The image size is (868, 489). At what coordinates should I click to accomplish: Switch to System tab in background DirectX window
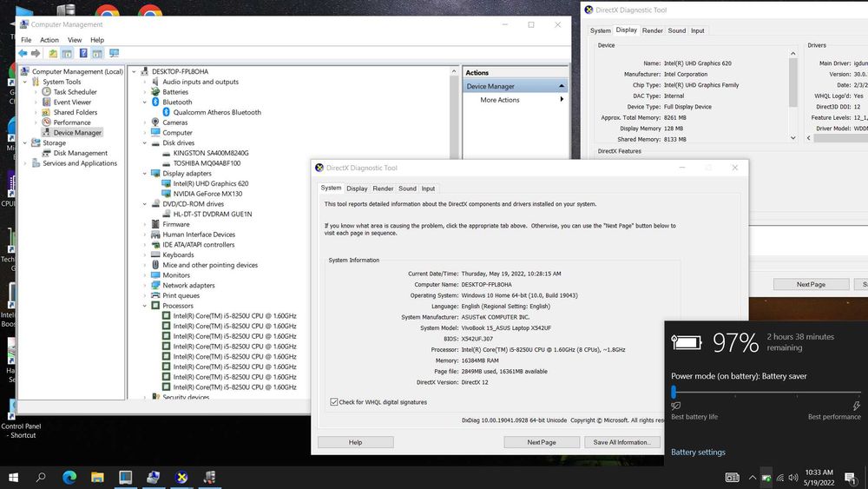pos(600,31)
